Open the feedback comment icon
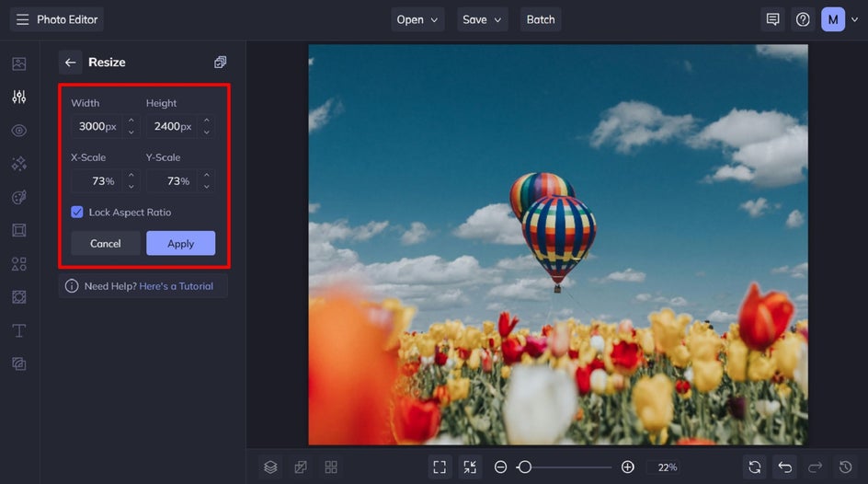868x484 pixels. click(772, 19)
